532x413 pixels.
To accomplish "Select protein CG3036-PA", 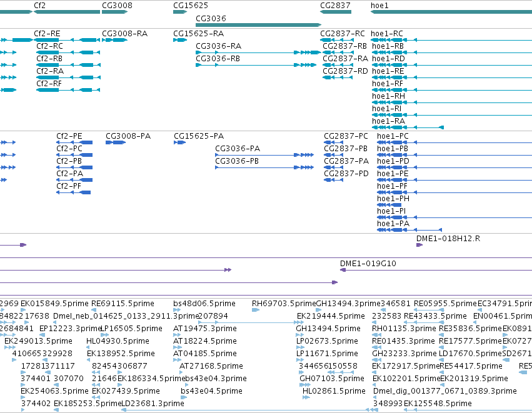I will coord(238,149).
